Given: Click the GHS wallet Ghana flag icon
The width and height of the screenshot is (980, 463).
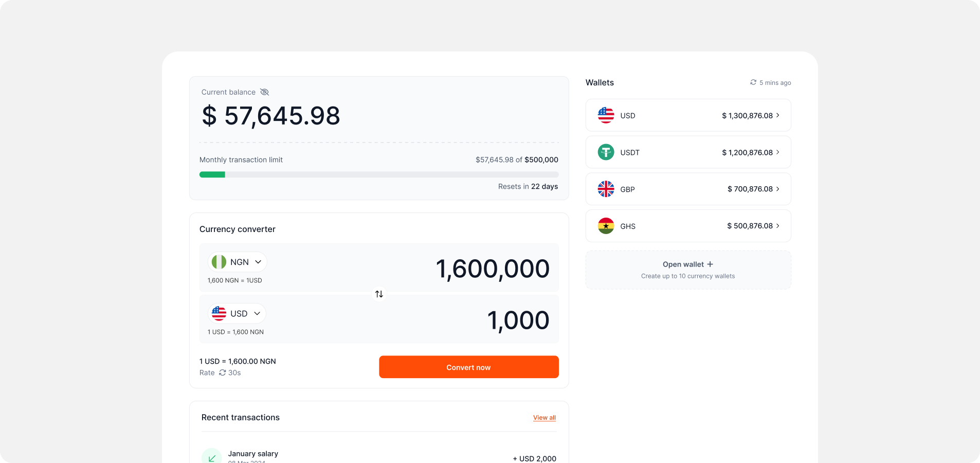Looking at the screenshot, I should [606, 226].
